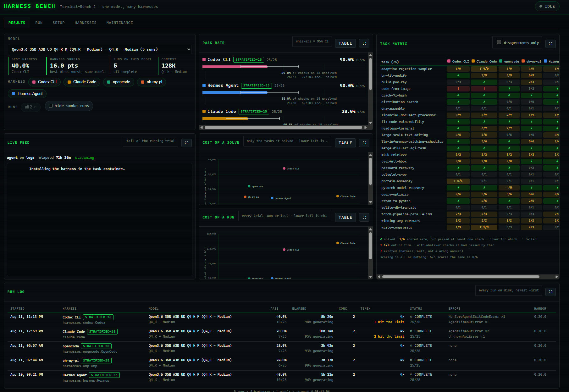Switch to the Results tab
Image resolution: width=569 pixels, height=392 pixels.
click(x=17, y=23)
